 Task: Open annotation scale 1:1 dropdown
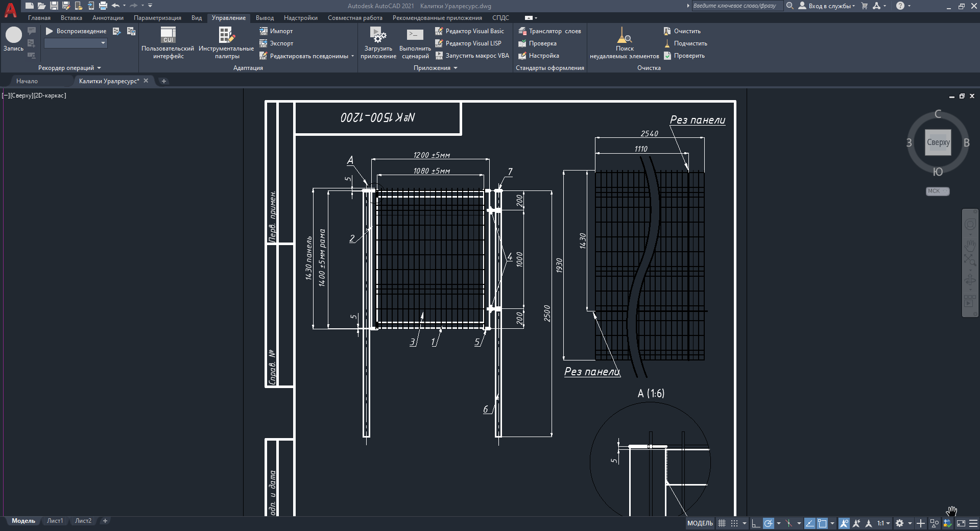pos(883,523)
